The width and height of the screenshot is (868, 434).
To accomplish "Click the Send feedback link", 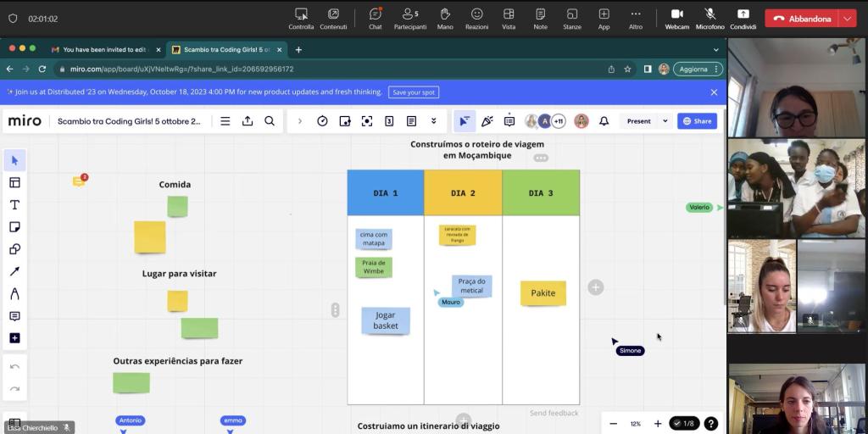I will point(554,413).
